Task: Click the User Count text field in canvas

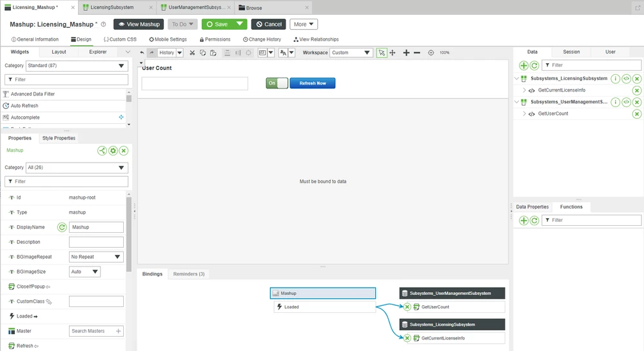Action: [x=195, y=83]
